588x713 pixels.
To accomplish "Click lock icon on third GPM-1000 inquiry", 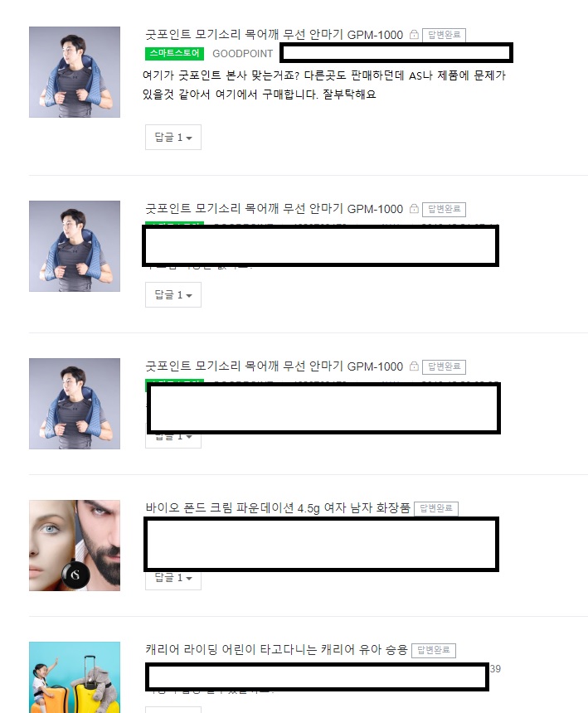I will tap(414, 366).
